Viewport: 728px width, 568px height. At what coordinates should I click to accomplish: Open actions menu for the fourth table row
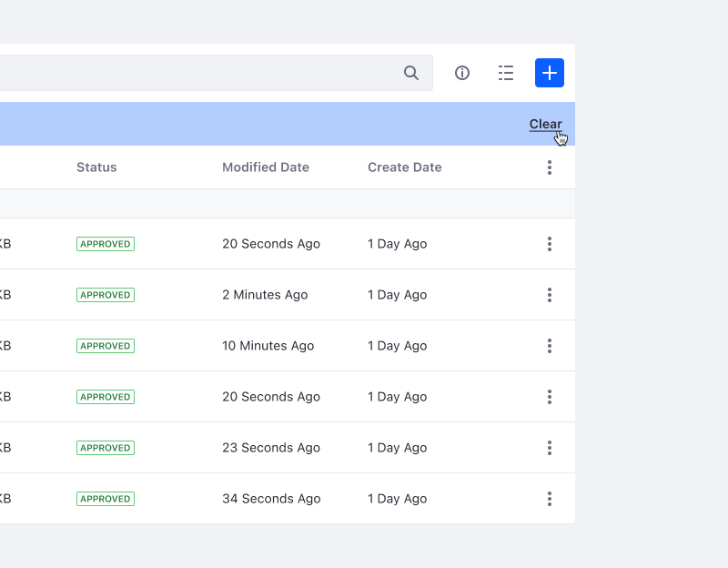(550, 397)
